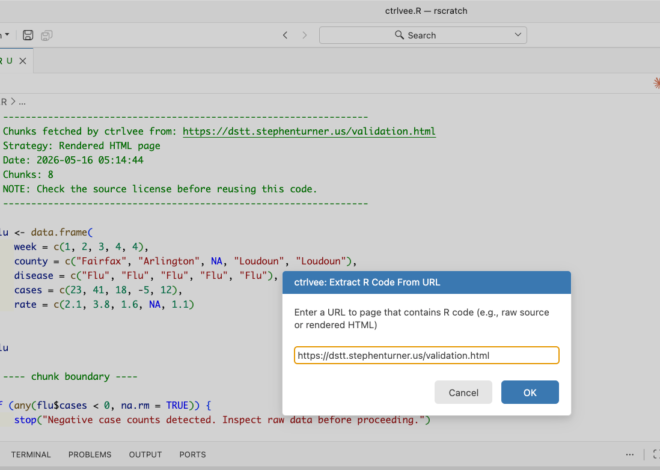Click the 'cases = c(23, 41, 18, -5, 12)' line

click(98, 290)
